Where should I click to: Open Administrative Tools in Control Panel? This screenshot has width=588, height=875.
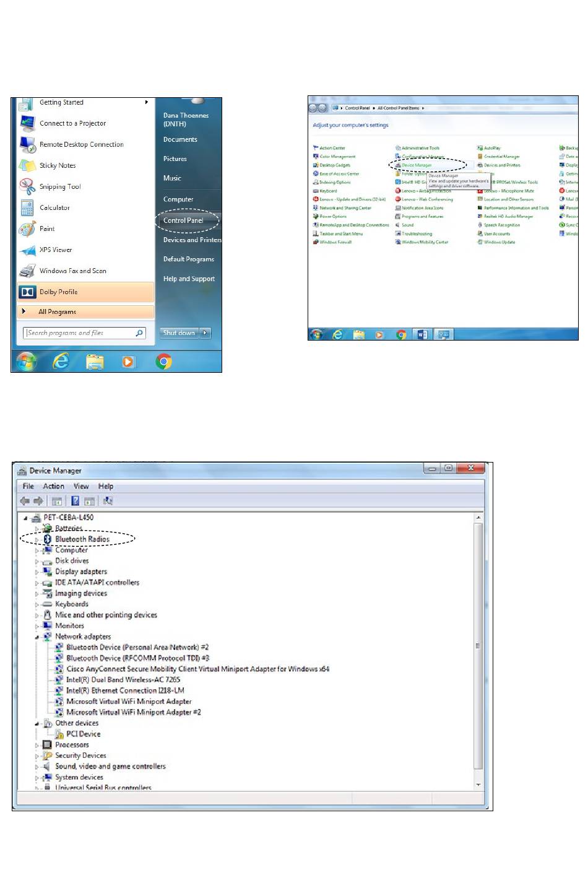pos(421,148)
